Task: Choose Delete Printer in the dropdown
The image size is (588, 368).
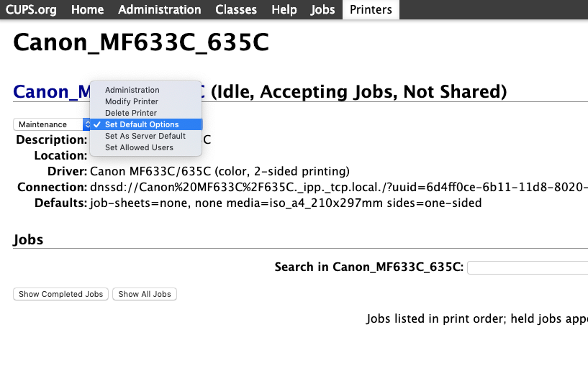Action: click(x=130, y=113)
